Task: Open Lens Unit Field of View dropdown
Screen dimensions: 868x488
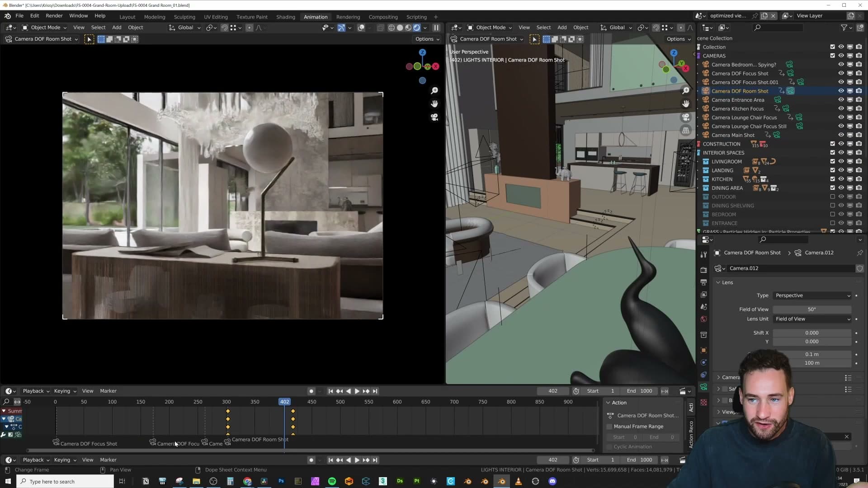Action: coord(812,319)
